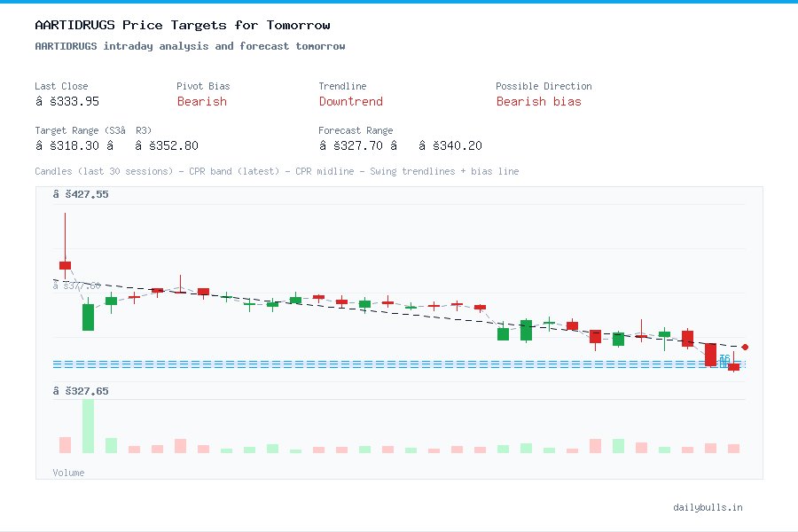Click the red forecast diamond marker on chart
798x532 pixels.
(x=745, y=348)
